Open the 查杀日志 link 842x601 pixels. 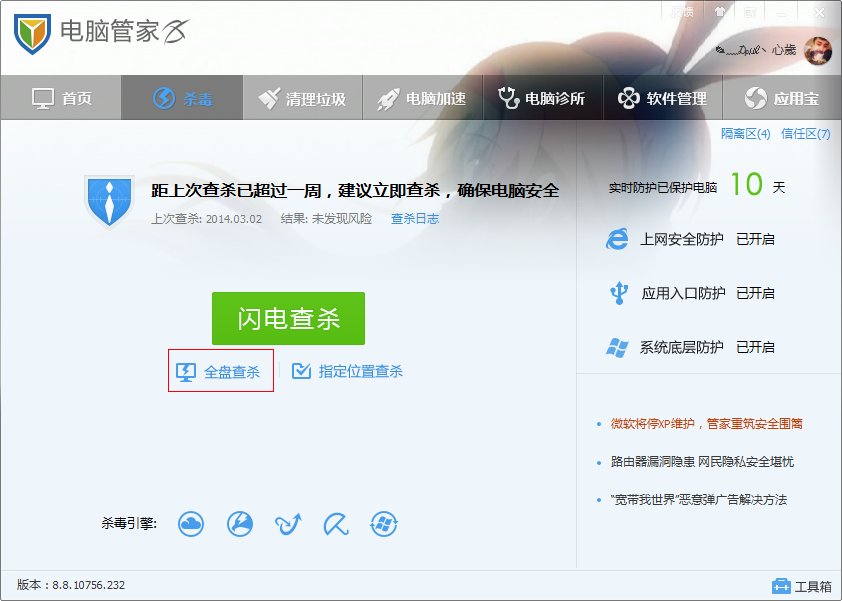click(414, 222)
